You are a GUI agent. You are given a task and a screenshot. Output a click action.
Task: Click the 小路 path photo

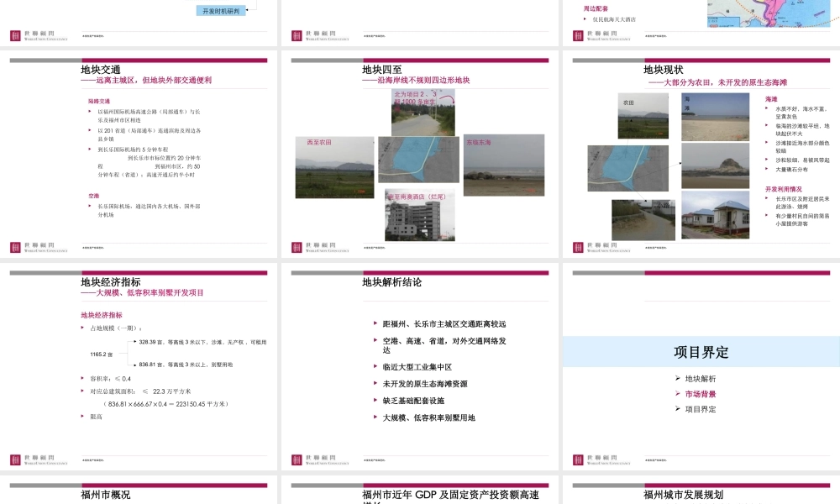(643, 220)
